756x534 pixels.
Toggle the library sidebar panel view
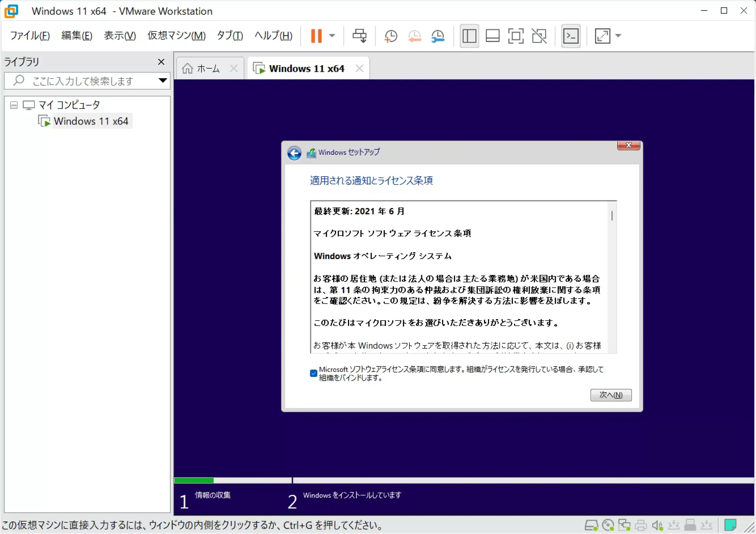[x=469, y=35]
